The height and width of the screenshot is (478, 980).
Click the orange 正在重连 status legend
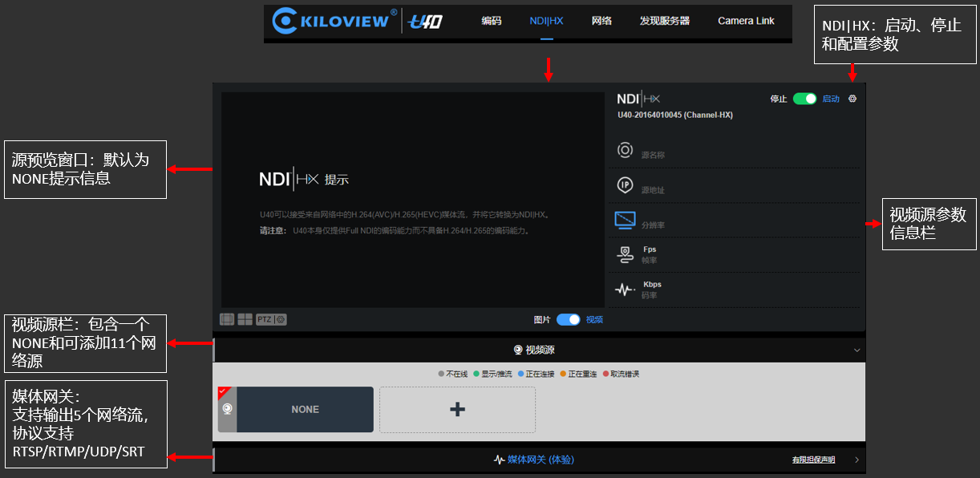tap(579, 374)
